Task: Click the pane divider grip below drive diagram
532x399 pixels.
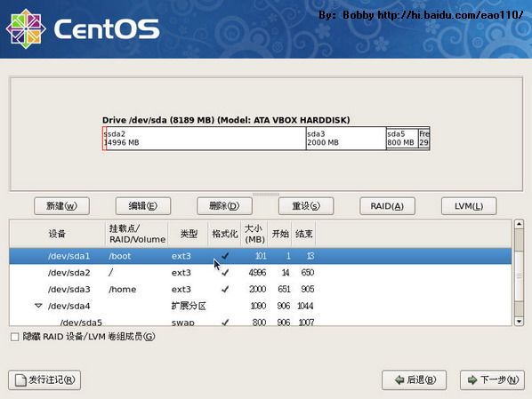Action: click(266, 195)
